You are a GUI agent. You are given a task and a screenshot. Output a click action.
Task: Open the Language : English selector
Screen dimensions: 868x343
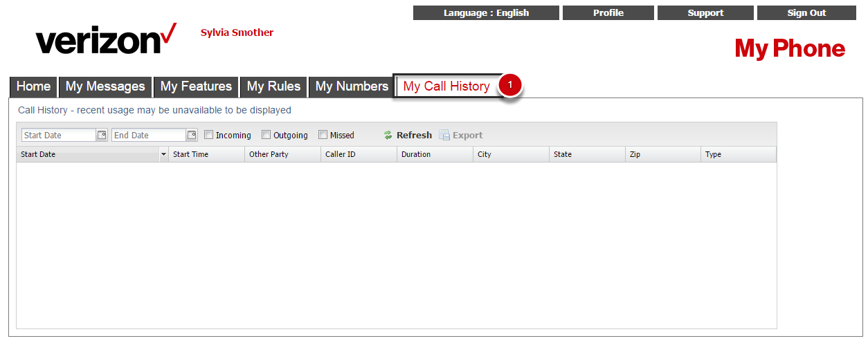click(486, 12)
